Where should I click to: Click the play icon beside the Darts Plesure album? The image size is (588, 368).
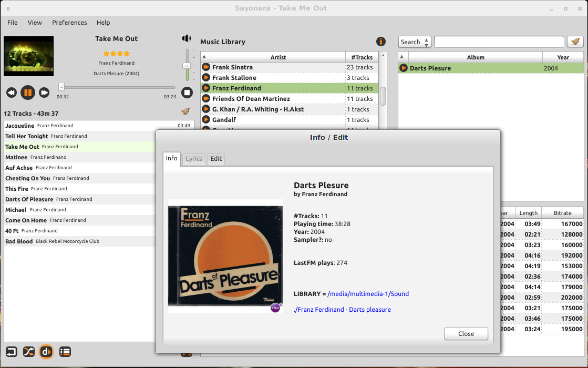coord(404,68)
